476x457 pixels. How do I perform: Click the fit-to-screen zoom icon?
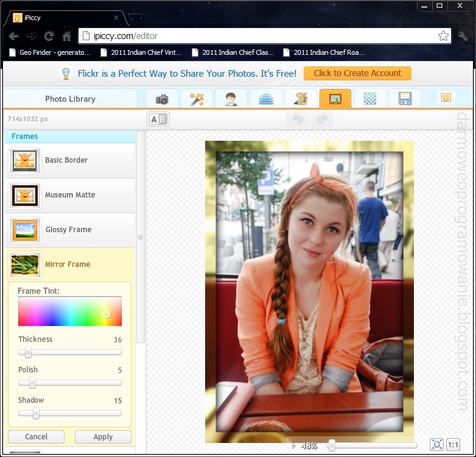(436, 445)
